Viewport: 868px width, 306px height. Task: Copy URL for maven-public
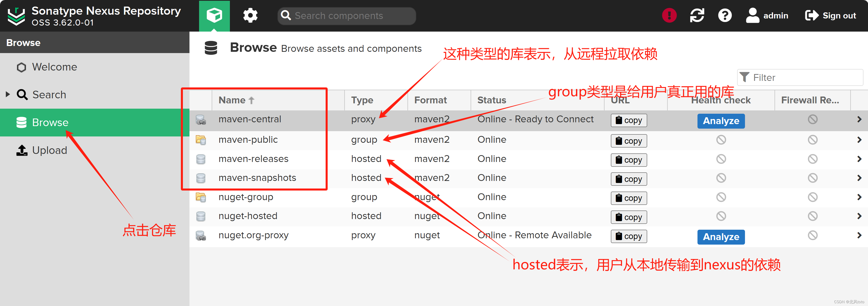(x=629, y=141)
